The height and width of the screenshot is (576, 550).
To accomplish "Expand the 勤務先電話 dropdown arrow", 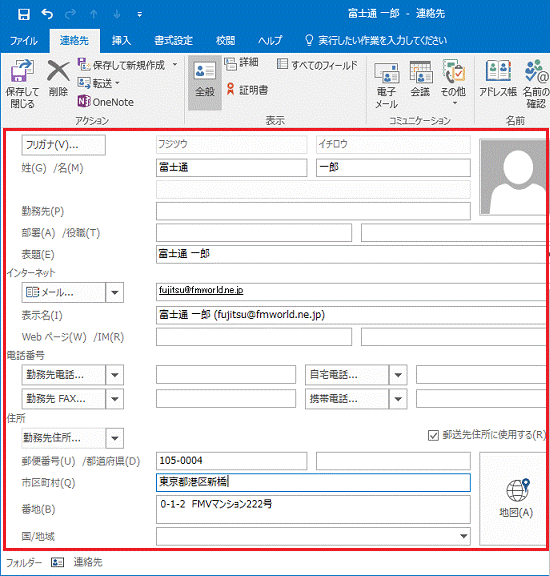I will 115,375.
